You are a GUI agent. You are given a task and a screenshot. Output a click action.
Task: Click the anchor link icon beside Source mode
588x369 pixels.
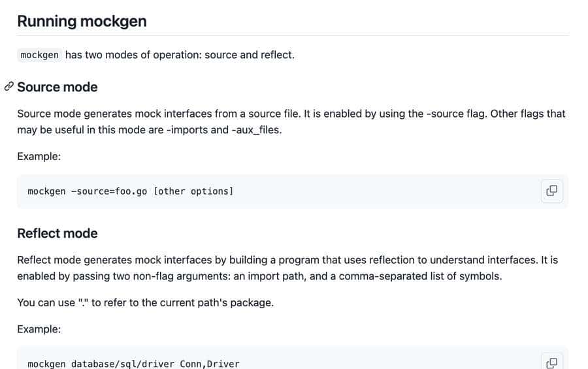click(x=9, y=87)
